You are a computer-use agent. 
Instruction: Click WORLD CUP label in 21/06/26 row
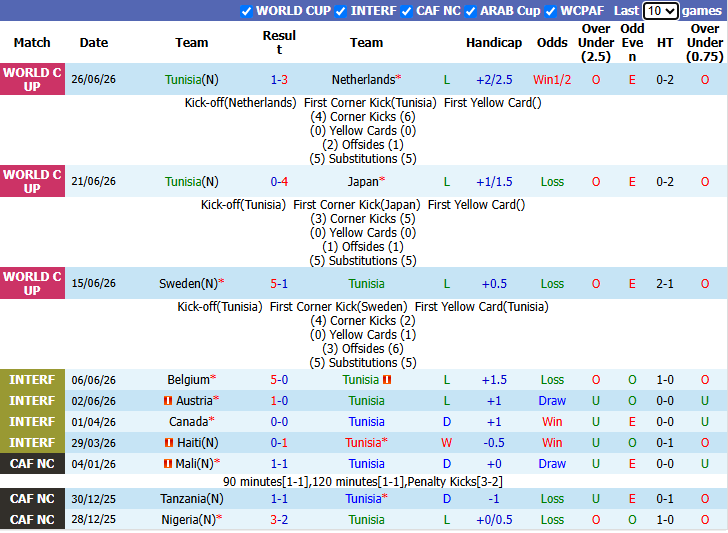(x=32, y=182)
